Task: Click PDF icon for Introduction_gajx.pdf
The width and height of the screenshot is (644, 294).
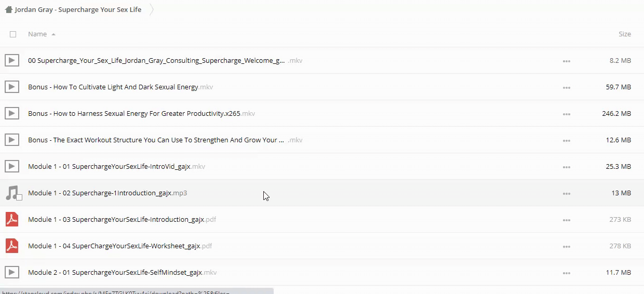Action: pyautogui.click(x=12, y=219)
